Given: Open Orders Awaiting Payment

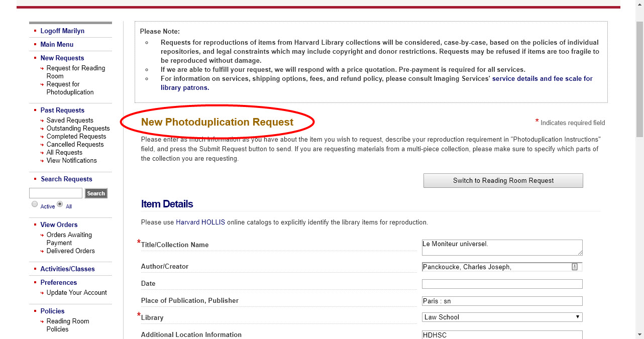Looking at the screenshot, I should 69,239.
